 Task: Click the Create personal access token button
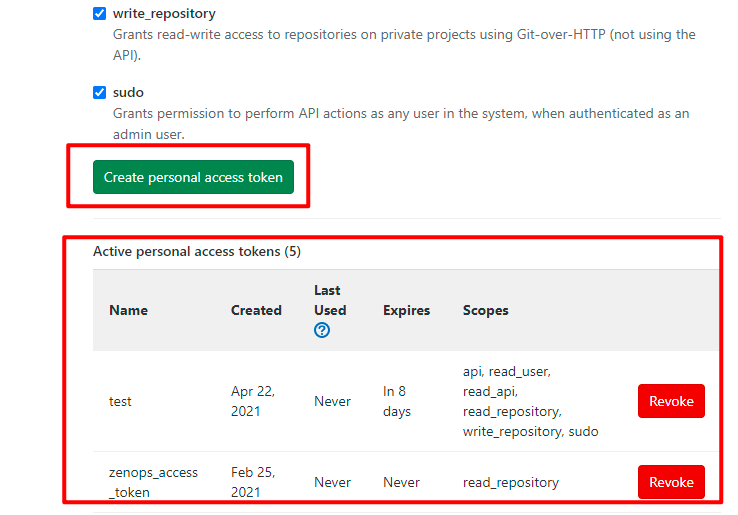tap(193, 177)
